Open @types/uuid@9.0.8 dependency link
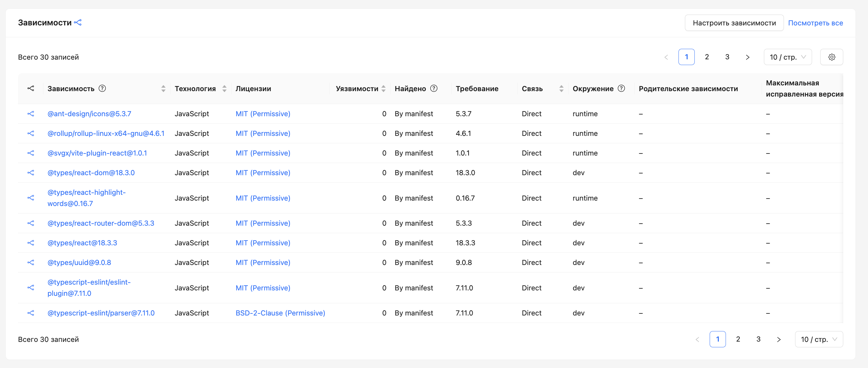This screenshot has height=368, width=868. tap(79, 263)
